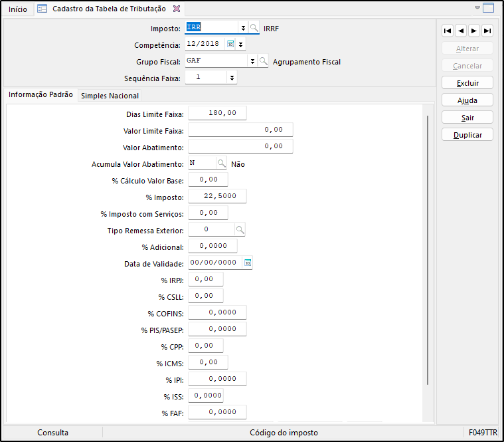This screenshot has width=504, height=442.
Task: Go to the previous record arrow
Action: [461, 31]
